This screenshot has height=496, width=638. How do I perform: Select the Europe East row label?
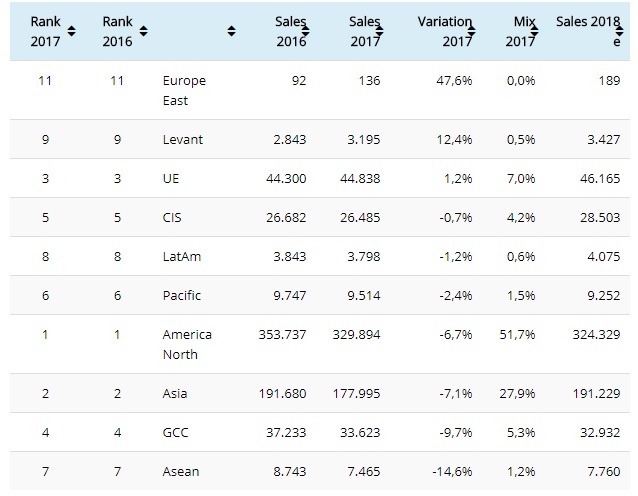(x=183, y=90)
